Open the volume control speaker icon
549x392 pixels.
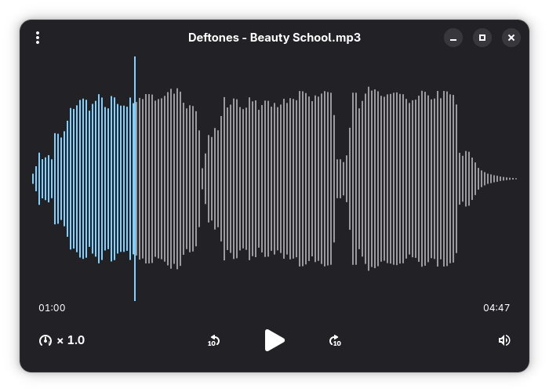coord(504,340)
